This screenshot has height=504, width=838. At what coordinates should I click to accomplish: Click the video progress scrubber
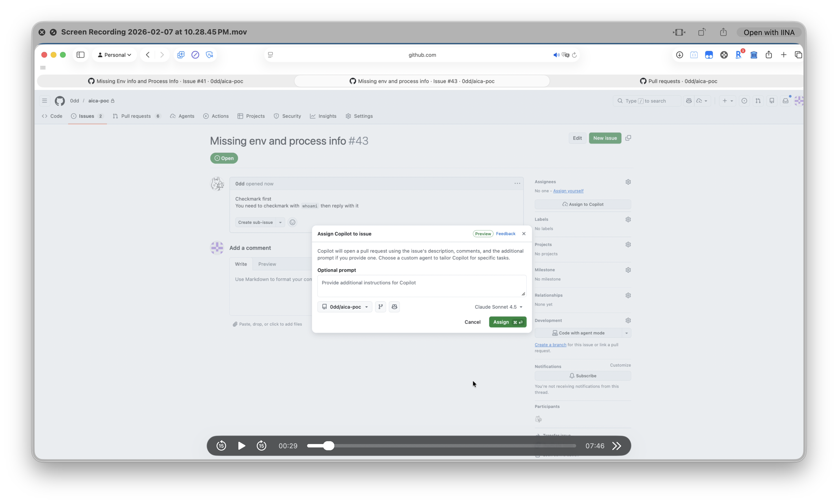328,445
